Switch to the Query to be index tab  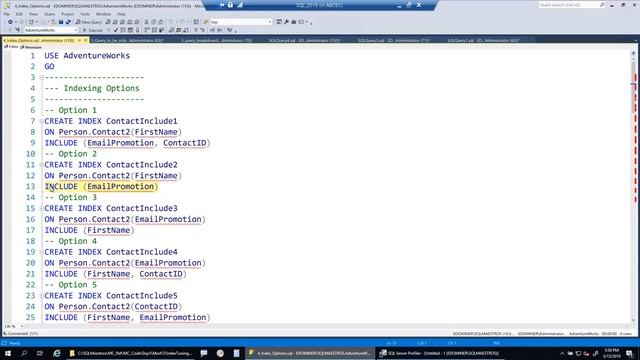click(129, 40)
